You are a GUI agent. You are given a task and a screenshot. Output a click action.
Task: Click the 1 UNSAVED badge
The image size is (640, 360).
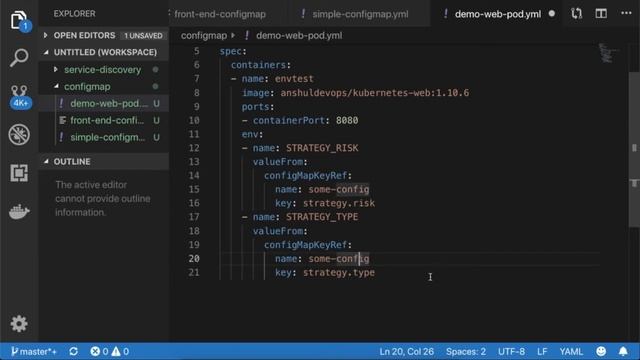[143, 36]
